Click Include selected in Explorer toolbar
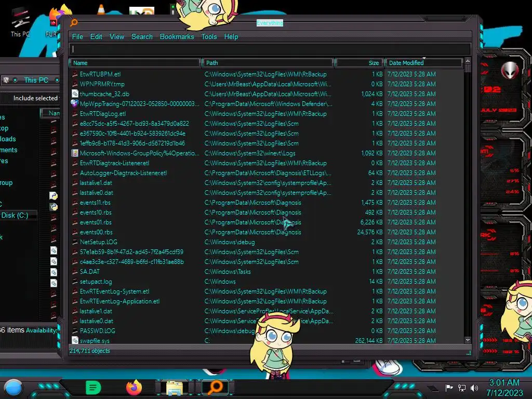532x399 pixels. [x=35, y=98]
